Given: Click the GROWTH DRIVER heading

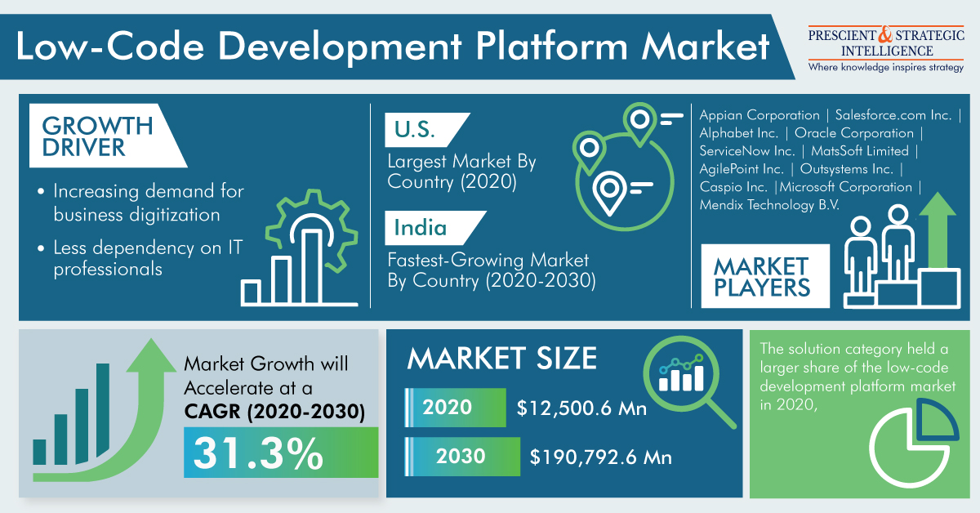Looking at the screenshot, I should 97,136.
